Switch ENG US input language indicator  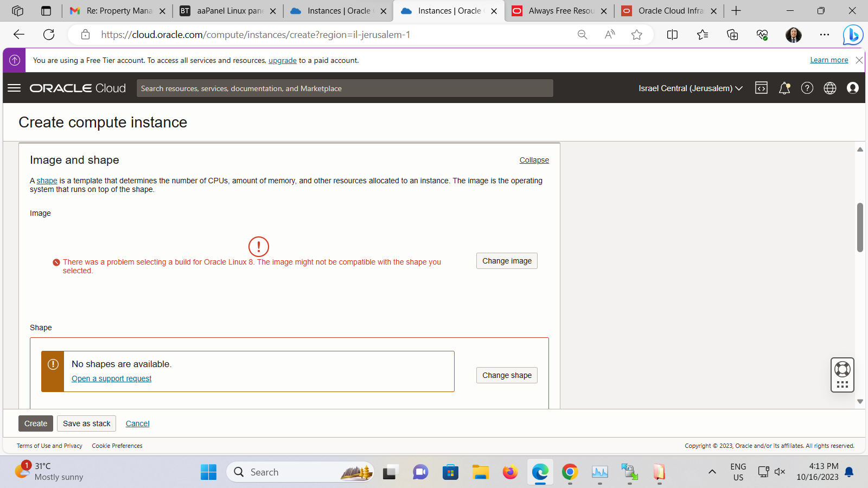click(x=738, y=472)
